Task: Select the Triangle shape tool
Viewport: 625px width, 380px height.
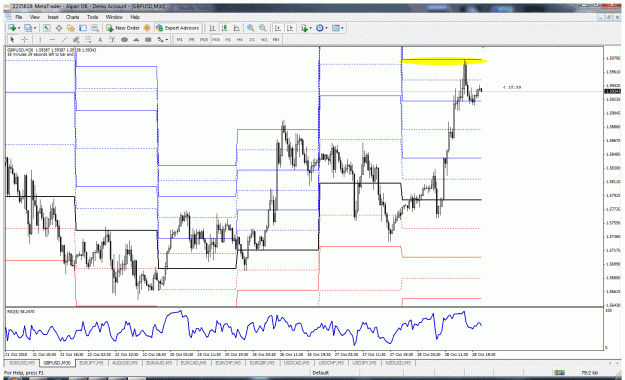Action: tap(136, 39)
